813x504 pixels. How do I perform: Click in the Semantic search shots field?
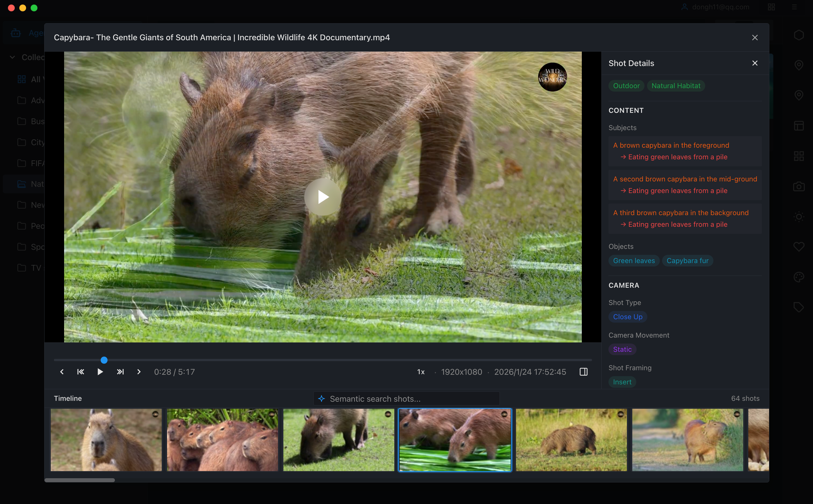pyautogui.click(x=406, y=398)
